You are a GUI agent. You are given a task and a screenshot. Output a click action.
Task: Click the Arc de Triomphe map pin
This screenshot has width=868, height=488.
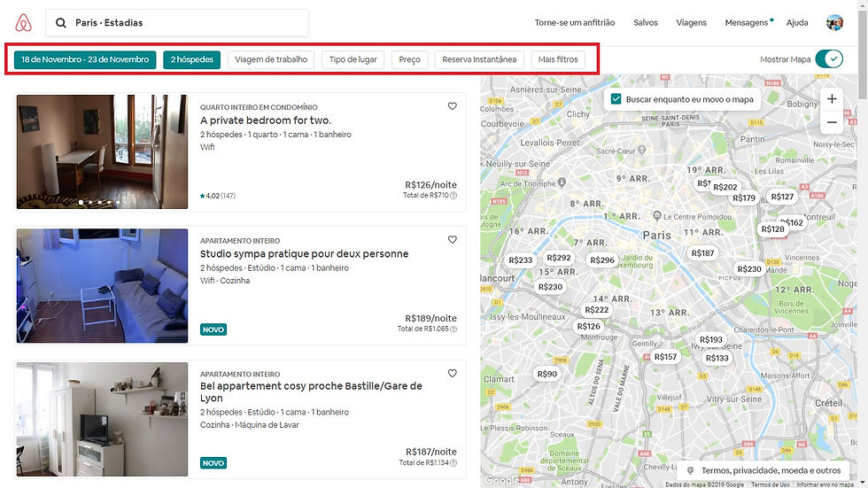tap(562, 182)
